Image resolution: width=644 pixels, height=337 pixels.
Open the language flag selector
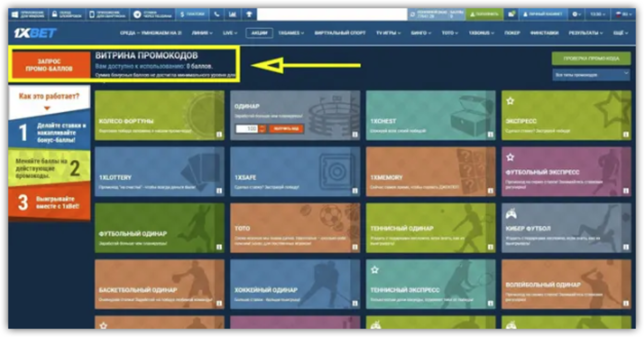tap(623, 14)
